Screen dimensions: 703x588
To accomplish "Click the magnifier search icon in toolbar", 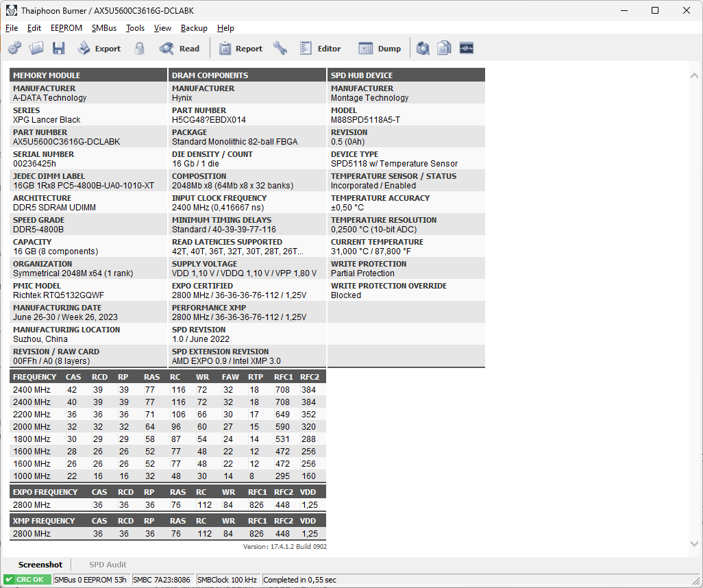I will tap(423, 48).
